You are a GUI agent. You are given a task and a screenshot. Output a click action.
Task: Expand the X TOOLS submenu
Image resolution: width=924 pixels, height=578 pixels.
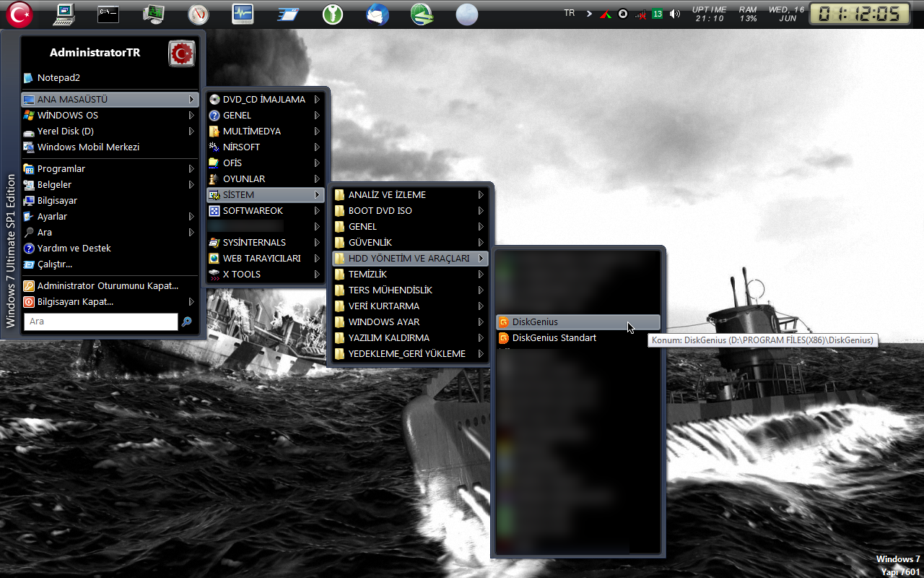pyautogui.click(x=265, y=274)
